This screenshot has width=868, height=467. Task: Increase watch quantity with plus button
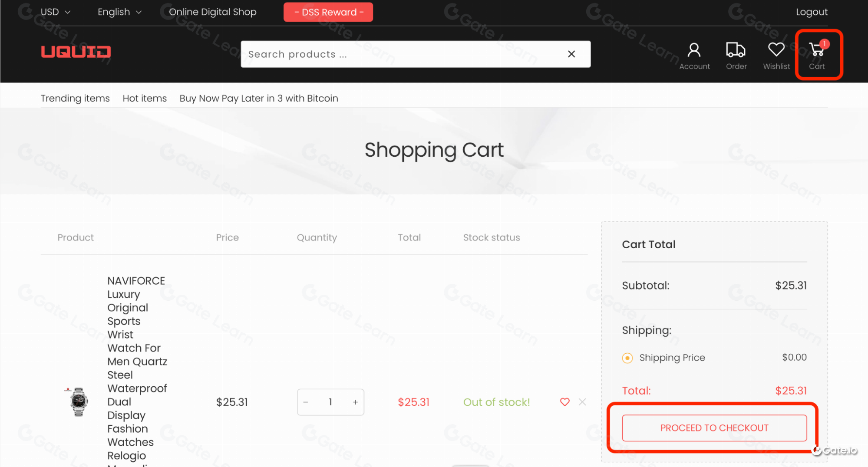pos(355,402)
